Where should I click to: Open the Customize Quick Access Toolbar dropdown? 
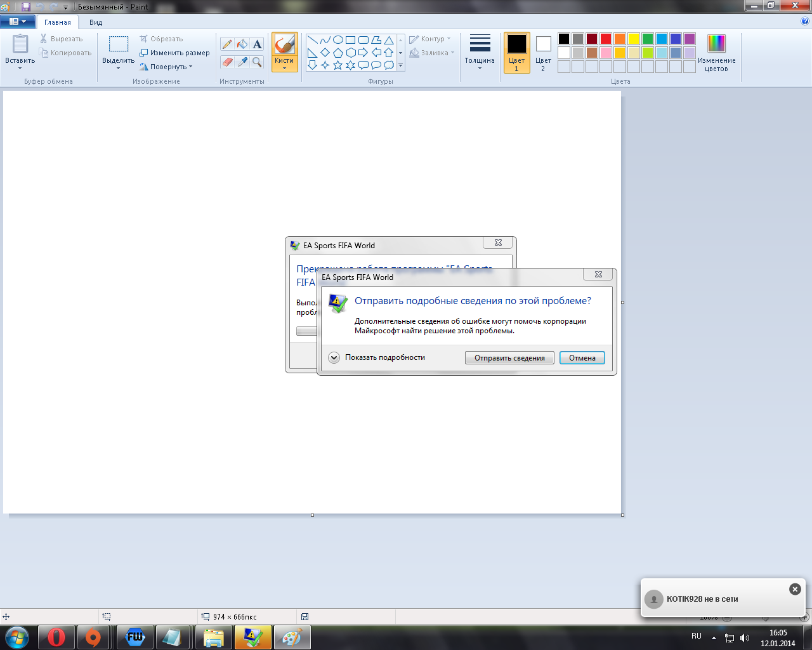pos(66,7)
